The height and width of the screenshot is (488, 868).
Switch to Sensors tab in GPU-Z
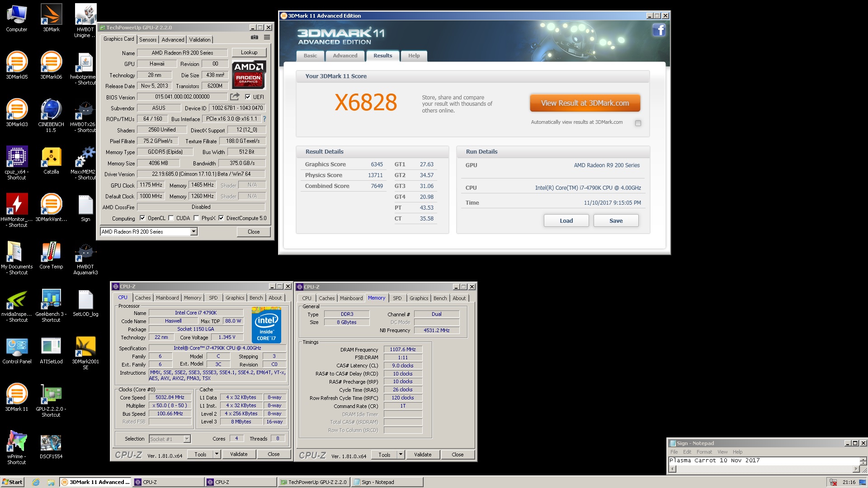[148, 40]
